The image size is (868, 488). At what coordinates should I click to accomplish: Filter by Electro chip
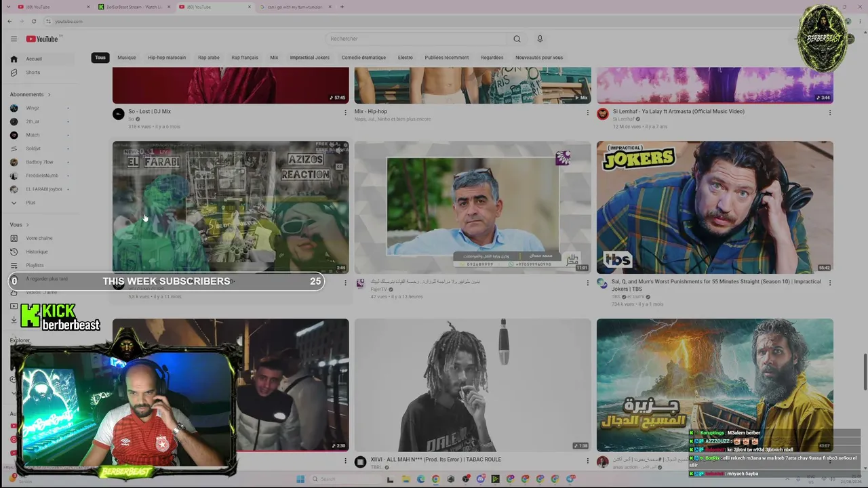tap(406, 58)
